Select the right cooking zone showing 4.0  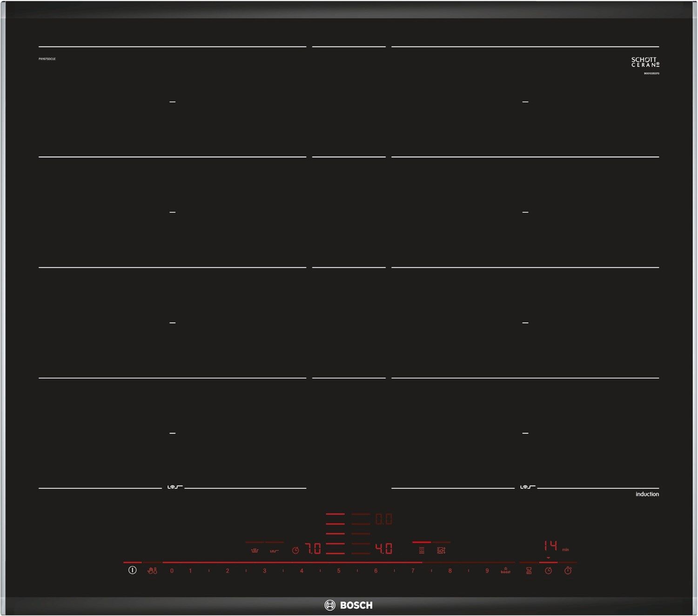[383, 549]
